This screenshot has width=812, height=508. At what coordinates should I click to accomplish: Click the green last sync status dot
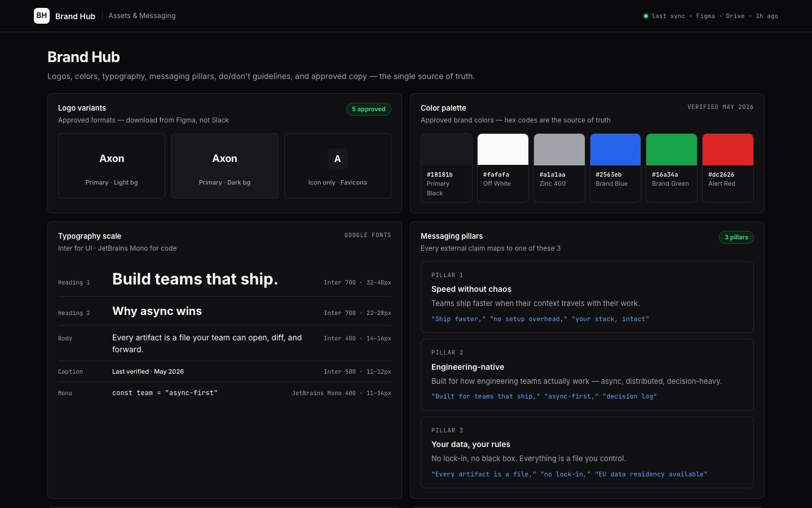pos(646,16)
